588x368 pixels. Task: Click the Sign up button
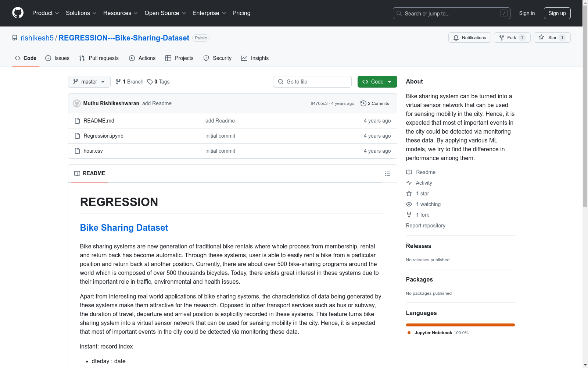[x=557, y=13]
